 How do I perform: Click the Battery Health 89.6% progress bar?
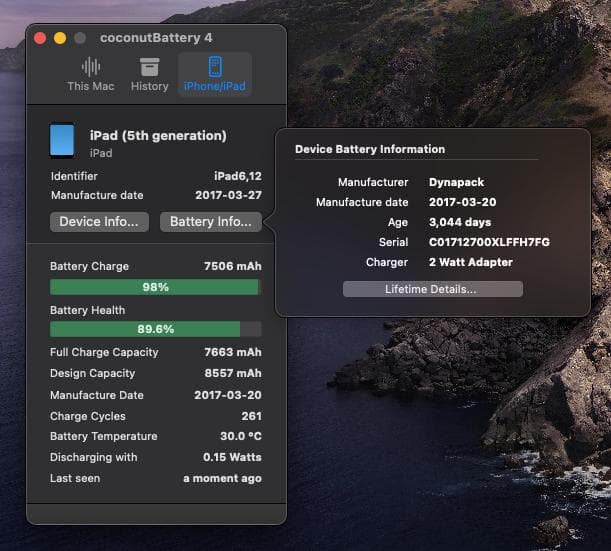coord(155,329)
